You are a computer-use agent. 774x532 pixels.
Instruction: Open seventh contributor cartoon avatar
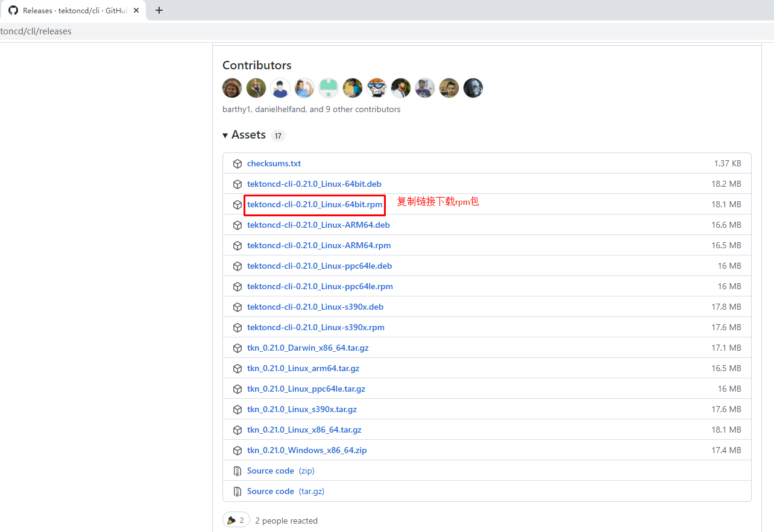(x=377, y=88)
